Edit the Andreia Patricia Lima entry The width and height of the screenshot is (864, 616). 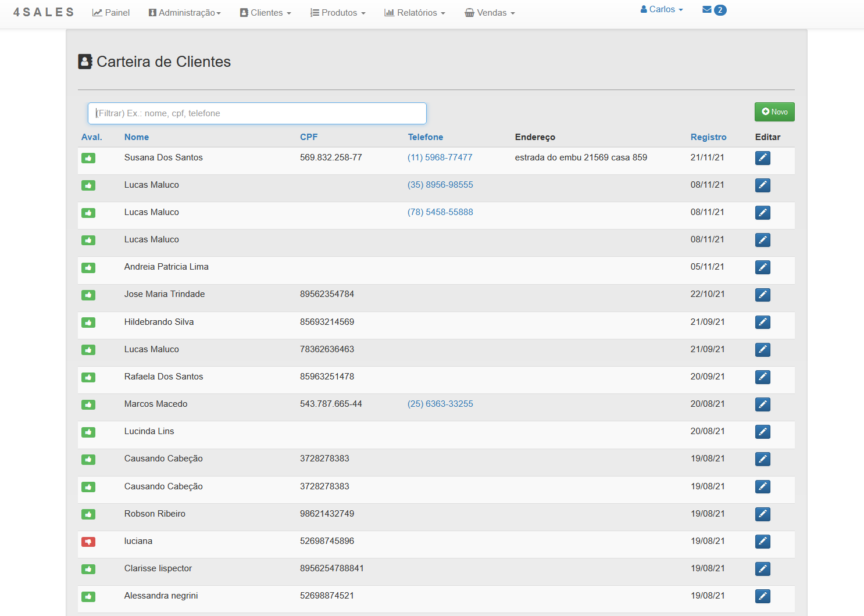tap(762, 267)
